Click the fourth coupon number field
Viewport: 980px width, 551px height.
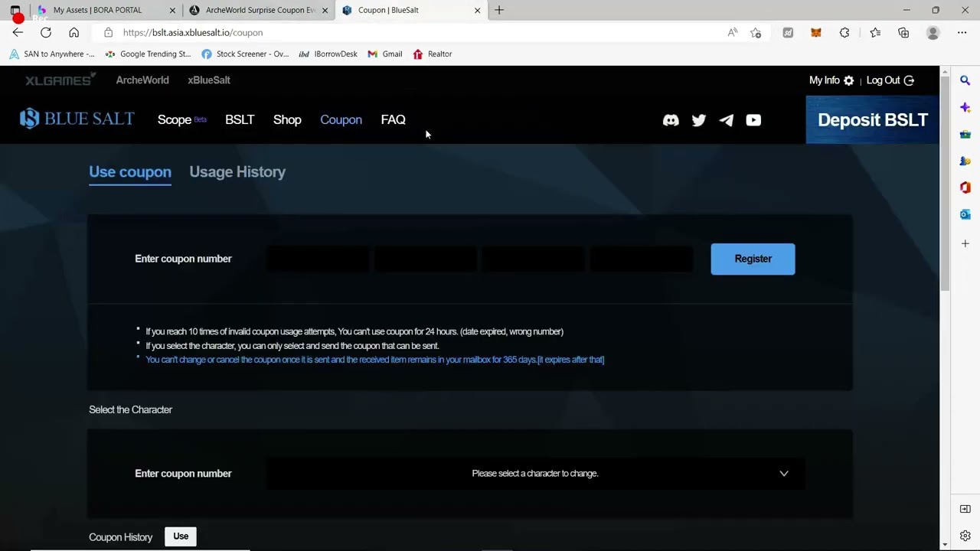click(642, 259)
